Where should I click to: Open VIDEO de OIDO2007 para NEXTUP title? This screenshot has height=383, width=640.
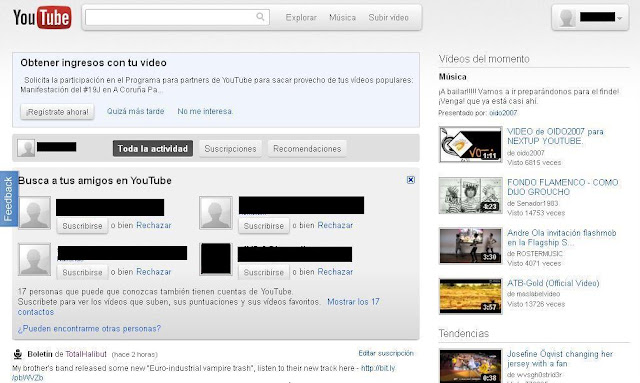[555, 136]
